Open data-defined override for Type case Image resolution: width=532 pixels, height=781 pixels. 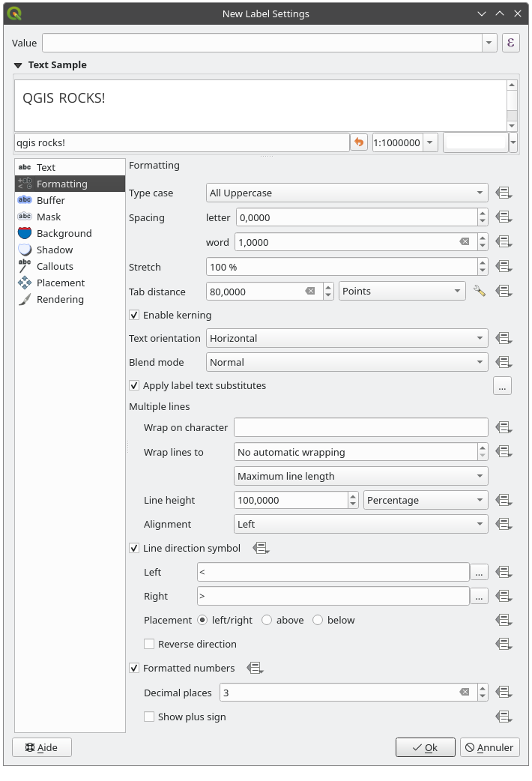pyautogui.click(x=504, y=193)
